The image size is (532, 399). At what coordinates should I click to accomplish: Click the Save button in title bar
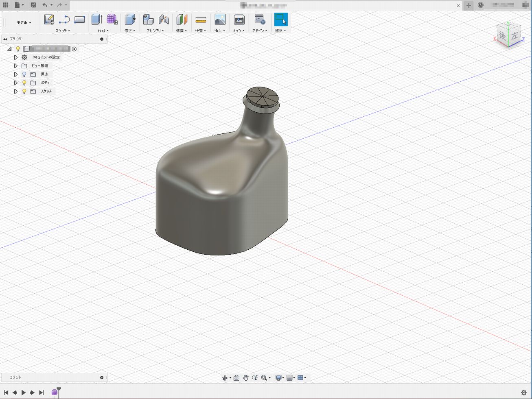33,5
